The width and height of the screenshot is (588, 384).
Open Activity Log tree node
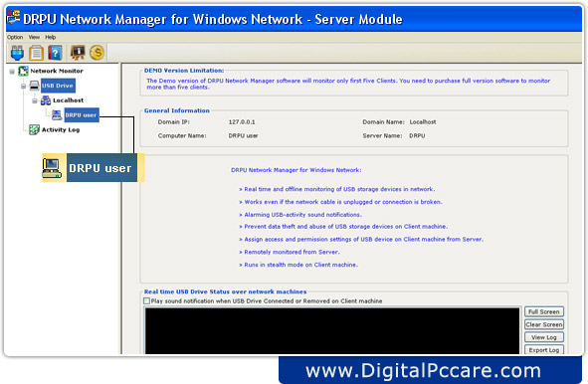tap(61, 129)
